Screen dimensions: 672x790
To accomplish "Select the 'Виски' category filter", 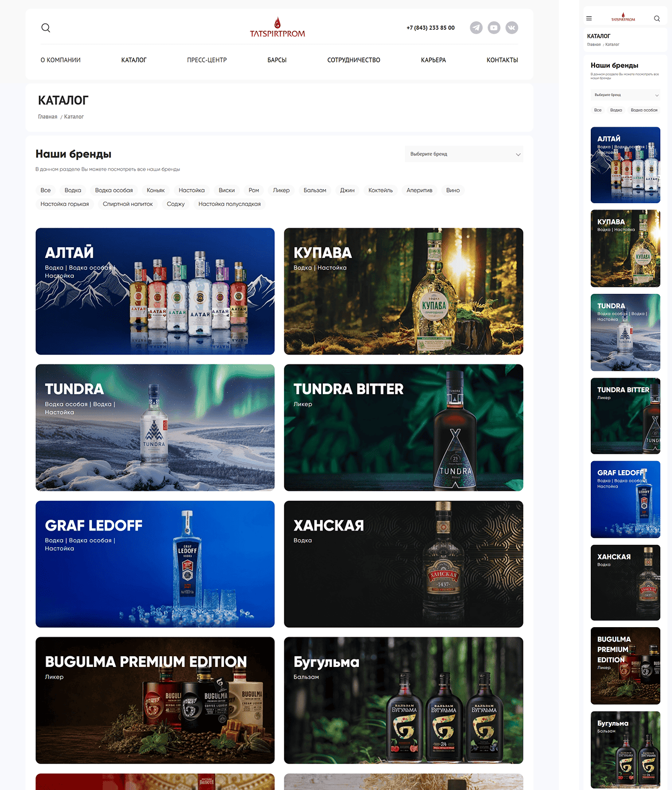I will coord(227,190).
